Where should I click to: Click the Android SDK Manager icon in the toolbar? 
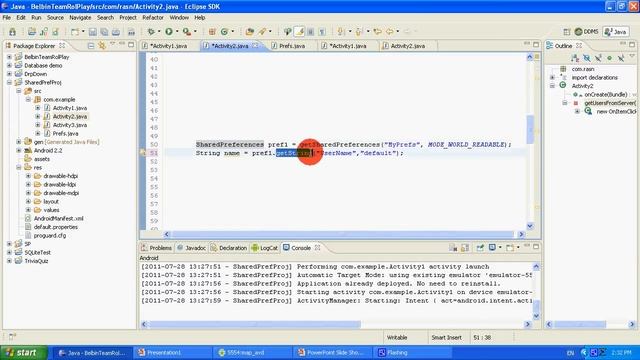tap(13, 32)
